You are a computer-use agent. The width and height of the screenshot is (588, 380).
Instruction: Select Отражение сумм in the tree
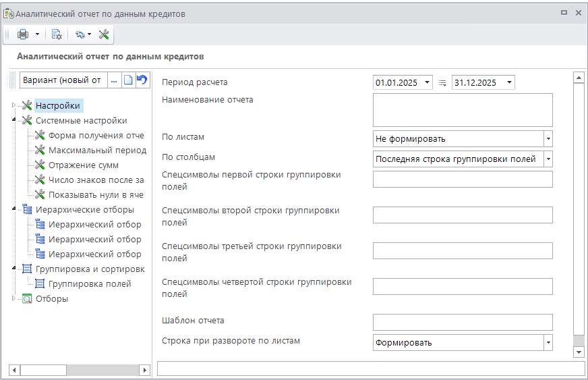click(x=83, y=165)
